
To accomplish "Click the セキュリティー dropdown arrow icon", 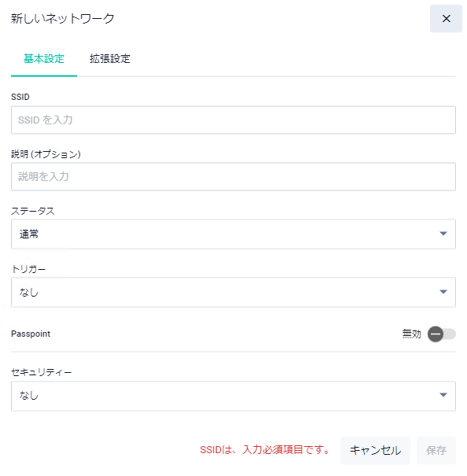I will coord(443,395).
